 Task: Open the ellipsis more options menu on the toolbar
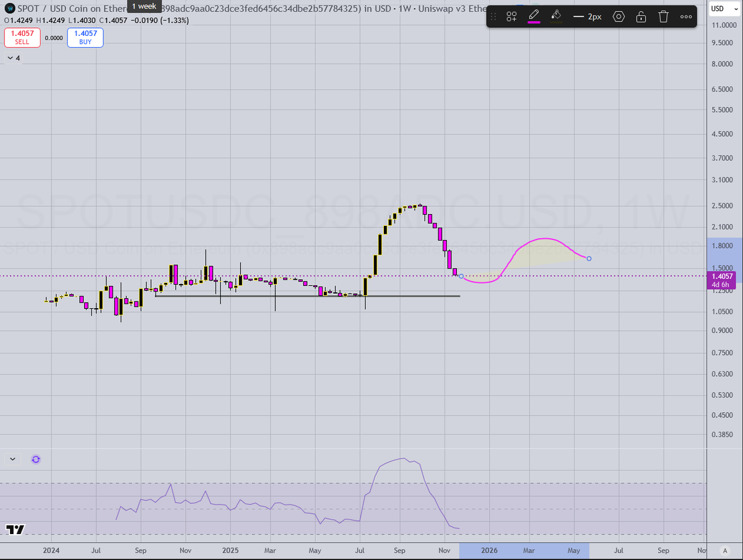click(x=686, y=17)
